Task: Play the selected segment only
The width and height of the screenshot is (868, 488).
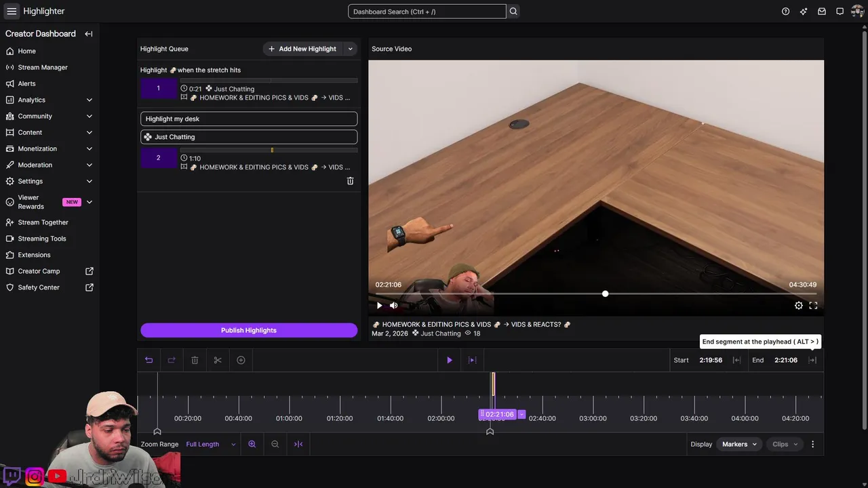Action: [x=473, y=360]
